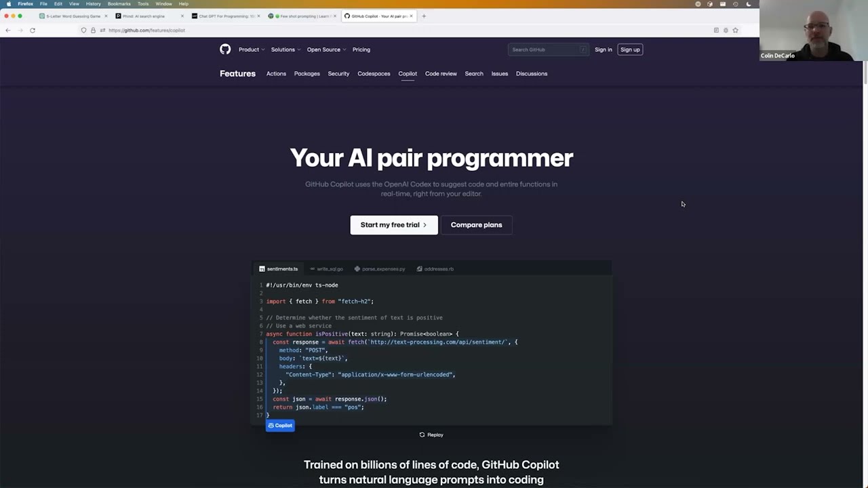
Task: Bookmark this page with the star icon
Action: coord(735,30)
